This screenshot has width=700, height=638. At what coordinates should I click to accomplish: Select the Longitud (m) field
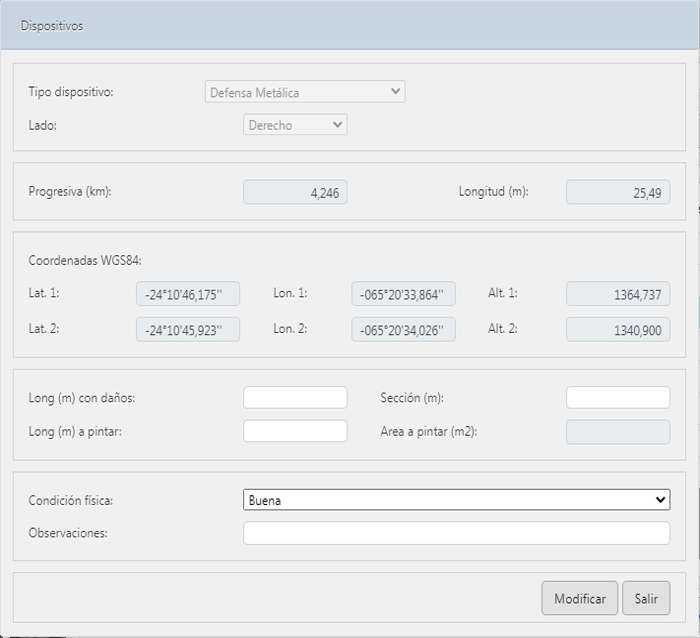[617, 192]
